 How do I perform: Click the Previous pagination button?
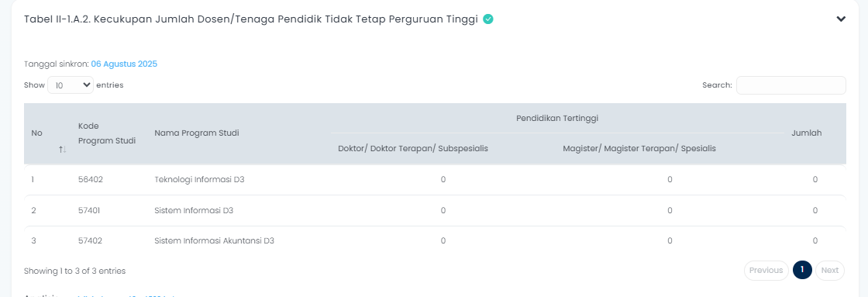click(x=766, y=271)
